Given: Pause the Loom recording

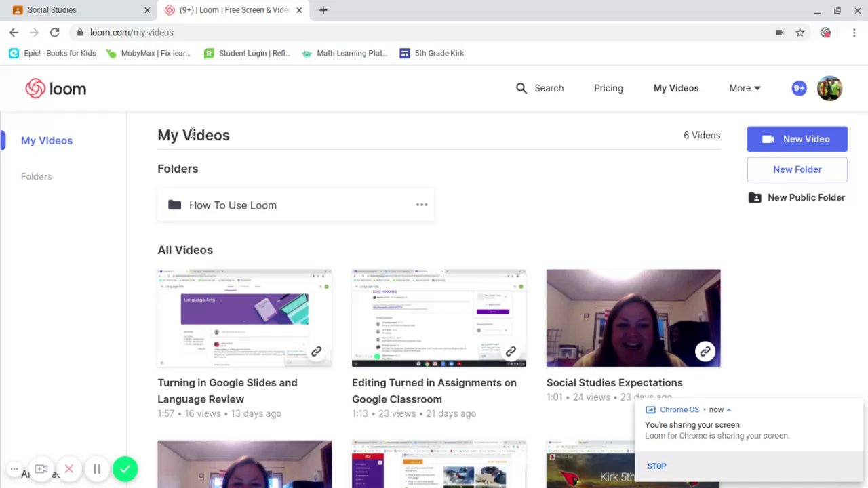Looking at the screenshot, I should [x=97, y=469].
